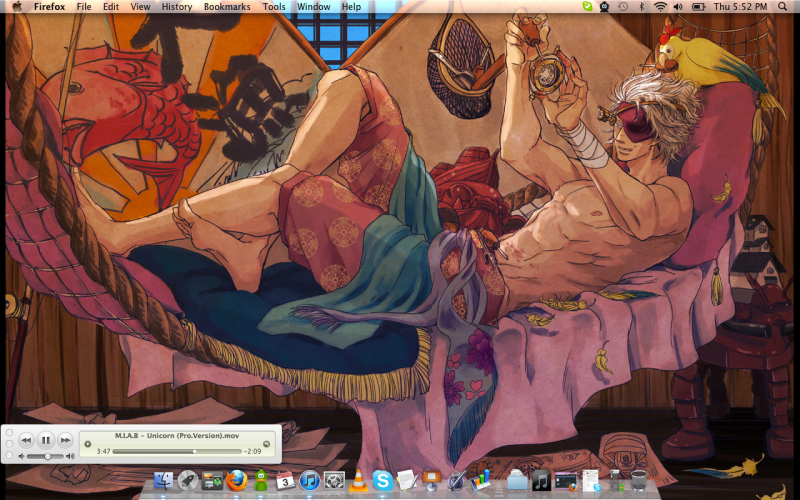This screenshot has width=800, height=500.
Task: Open the Firefox application menu
Action: point(49,7)
